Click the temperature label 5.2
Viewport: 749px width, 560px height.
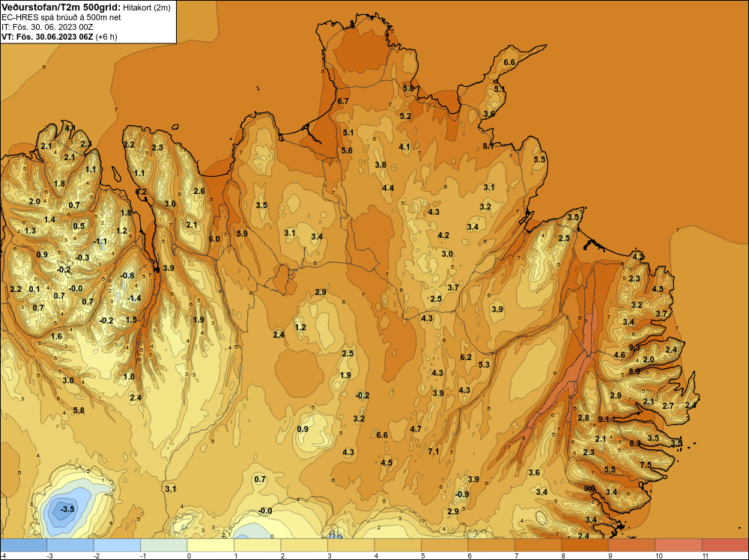(x=405, y=116)
